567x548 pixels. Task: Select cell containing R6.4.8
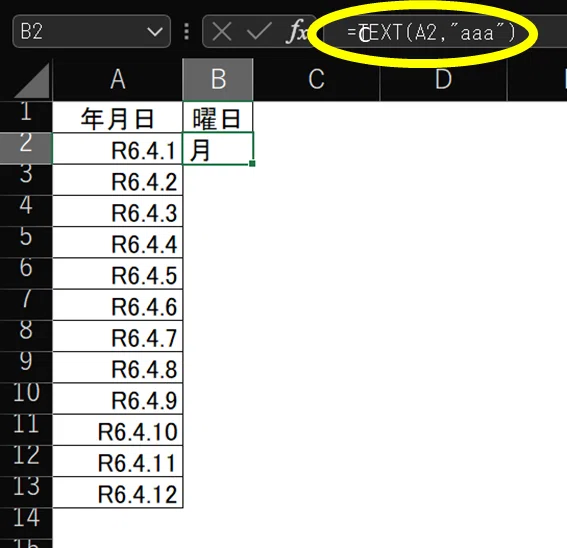(118, 367)
